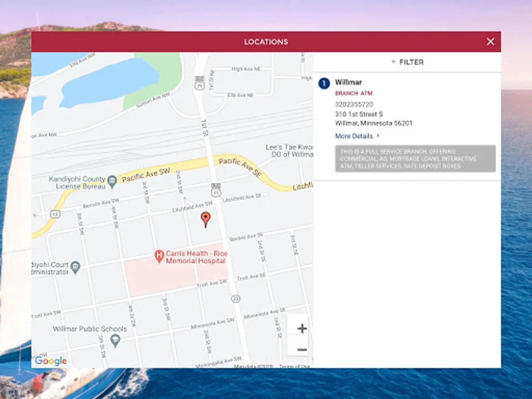
Task: Click Willmar, Minnesota 56201 text
Action: [x=373, y=123]
